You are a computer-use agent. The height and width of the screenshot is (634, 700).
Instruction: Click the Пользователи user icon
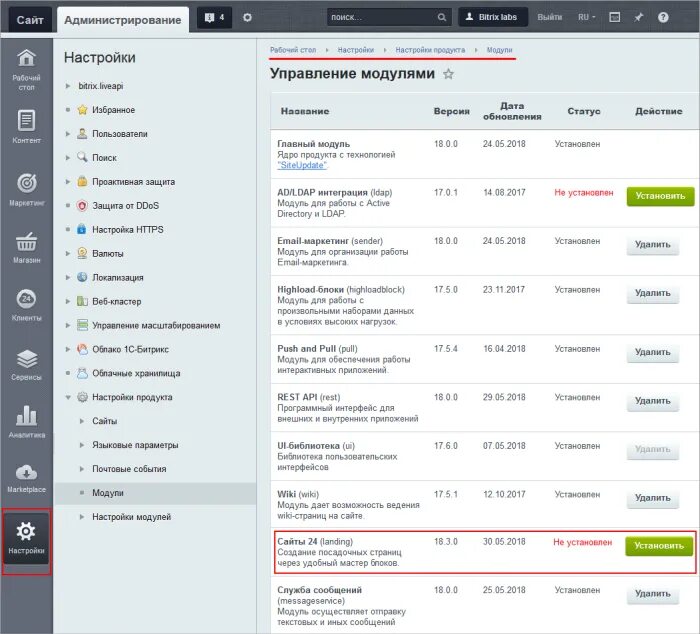[x=82, y=133]
